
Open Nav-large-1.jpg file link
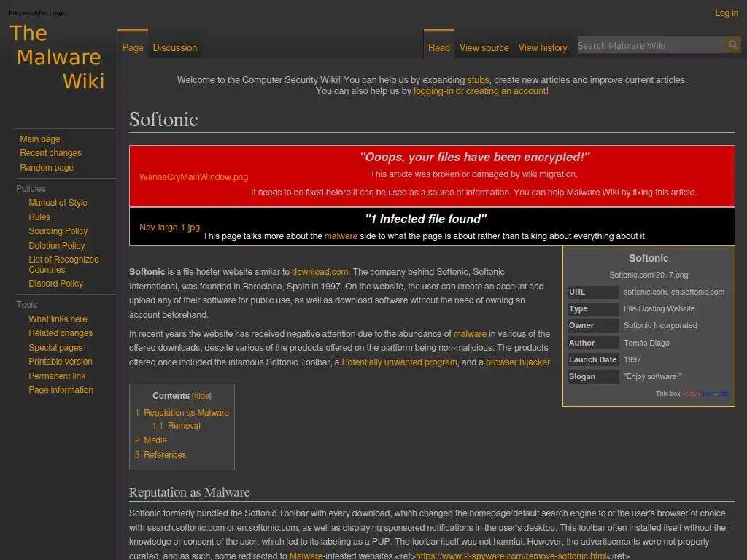pos(169,227)
